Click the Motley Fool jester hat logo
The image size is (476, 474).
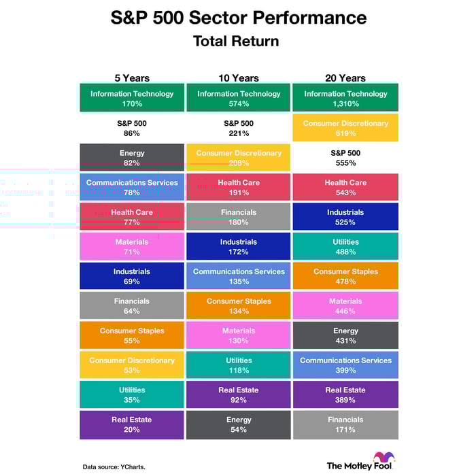point(384,458)
